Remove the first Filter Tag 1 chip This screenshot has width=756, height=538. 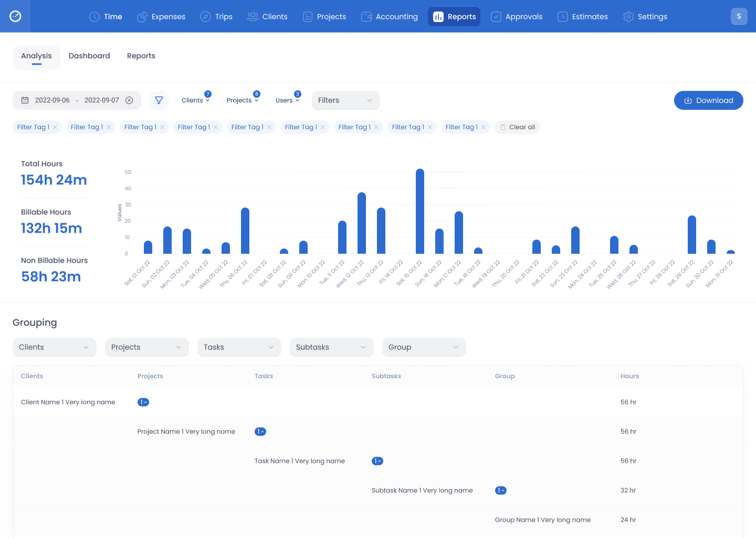(x=55, y=127)
